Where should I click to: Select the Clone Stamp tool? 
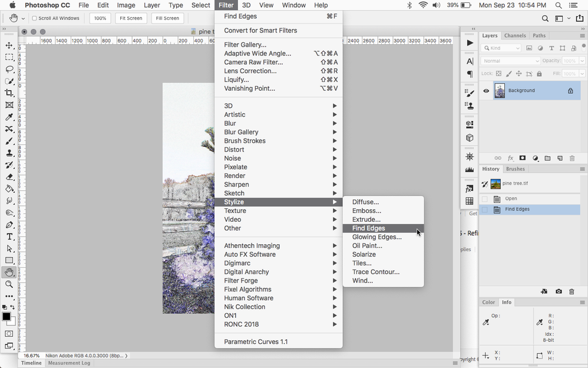coord(9,153)
